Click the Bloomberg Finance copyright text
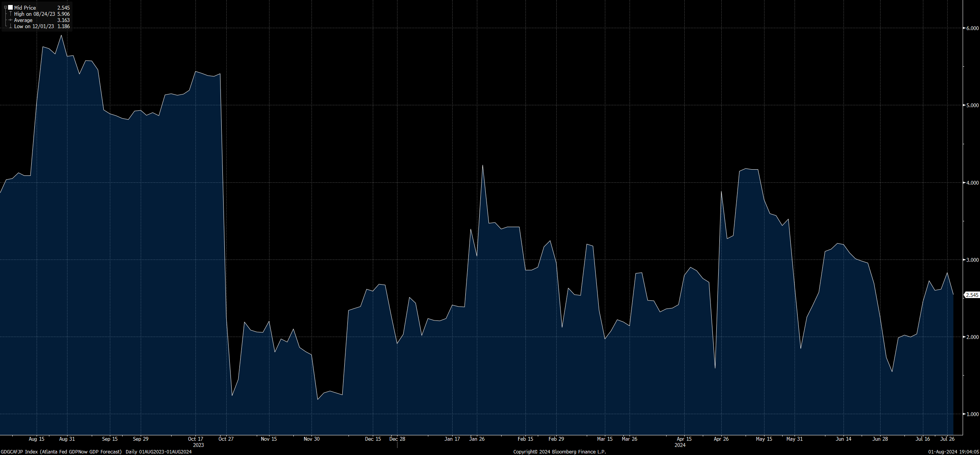 (x=559, y=452)
